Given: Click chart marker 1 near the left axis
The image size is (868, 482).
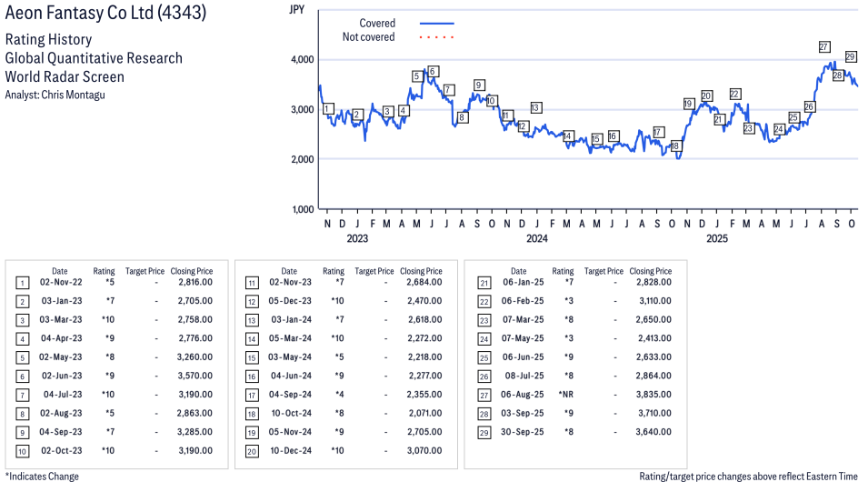Looking at the screenshot, I should [x=327, y=109].
